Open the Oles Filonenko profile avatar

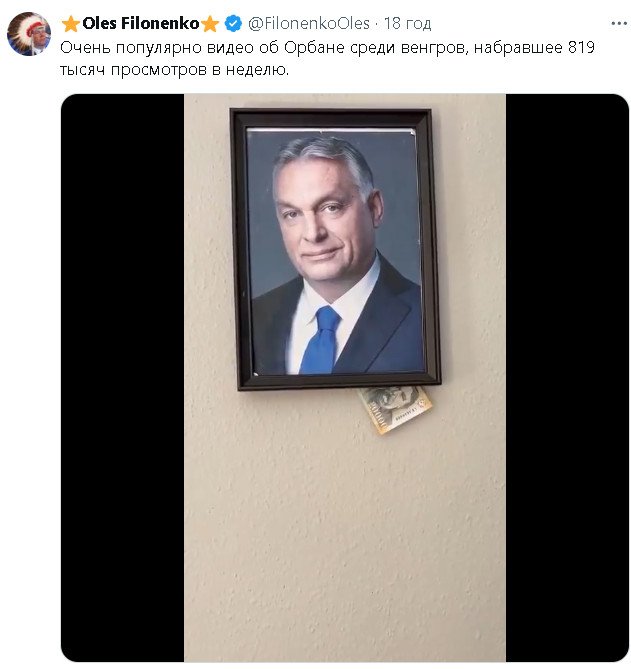coord(29,34)
